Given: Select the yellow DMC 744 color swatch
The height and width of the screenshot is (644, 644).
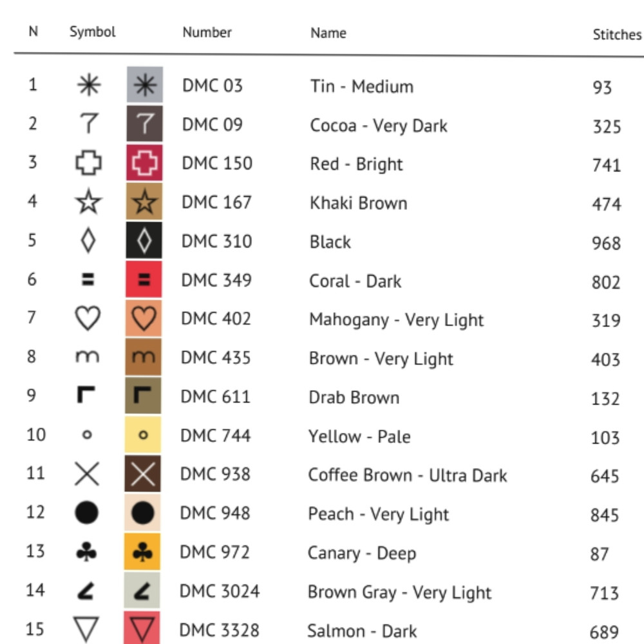Looking at the screenshot, I should click(x=144, y=435).
